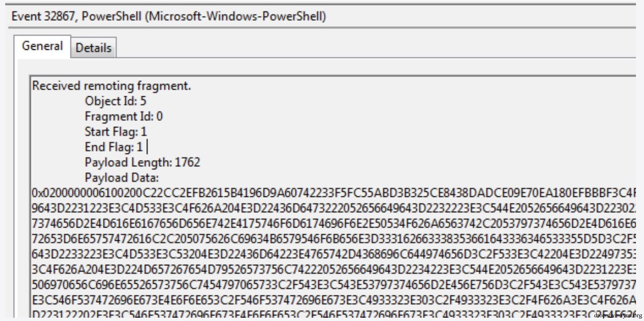Click payload line starting with 72653D6E6575
This screenshot has width=644, height=321.
(x=334, y=238)
